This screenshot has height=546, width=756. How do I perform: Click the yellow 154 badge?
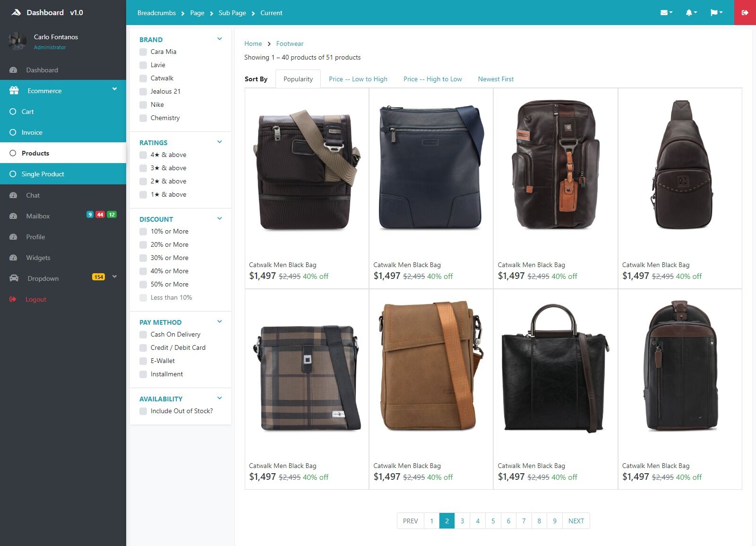coord(98,277)
